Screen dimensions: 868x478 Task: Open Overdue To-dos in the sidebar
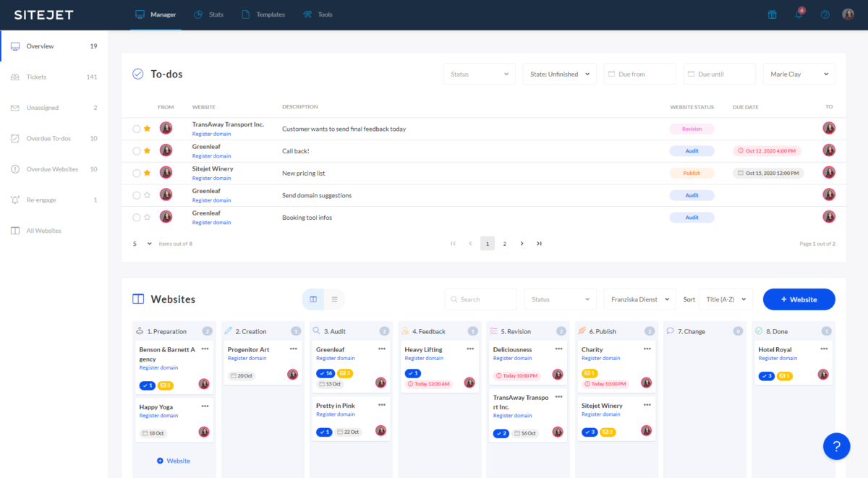(48, 138)
